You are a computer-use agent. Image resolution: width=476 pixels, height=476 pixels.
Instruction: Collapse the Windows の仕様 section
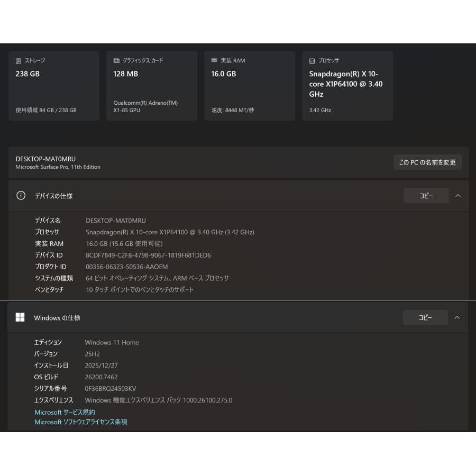coord(457,317)
